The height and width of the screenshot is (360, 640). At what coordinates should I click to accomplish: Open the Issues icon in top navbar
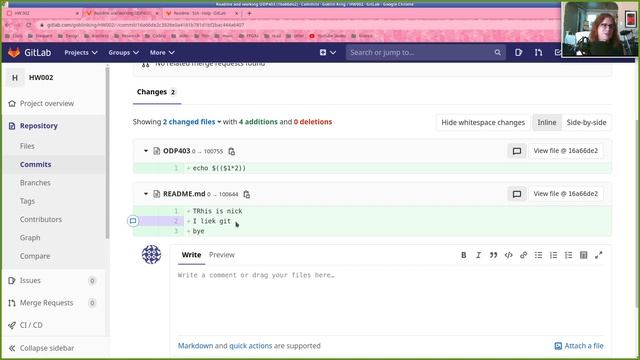pyautogui.click(x=518, y=53)
